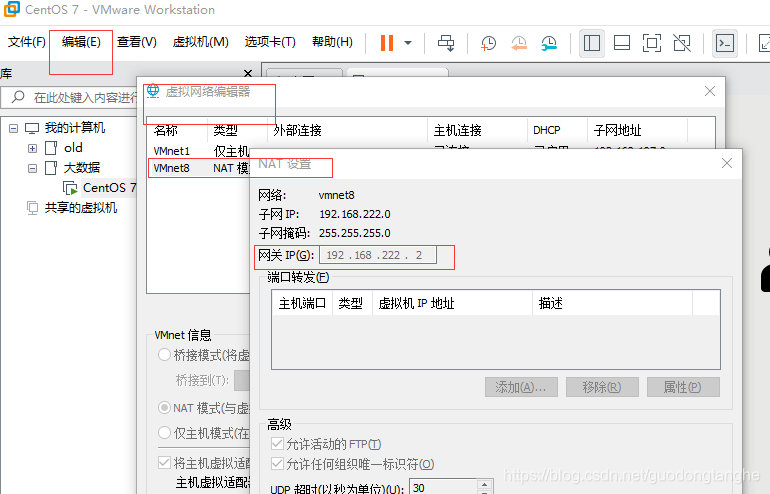Select the 大数据 folder in the library

pos(82,168)
